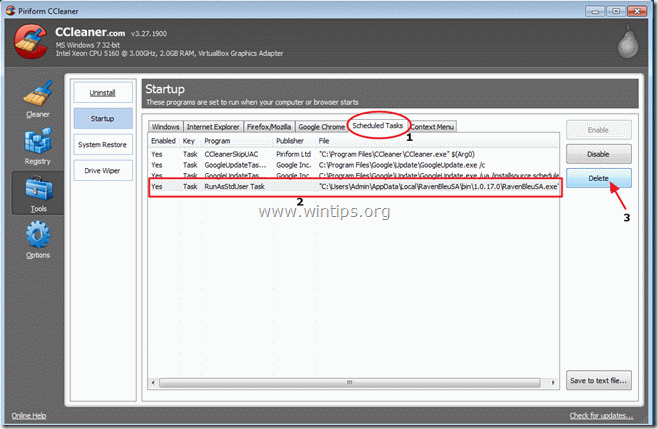
Task: Click the Piriform Ltd publisher cell
Action: pyautogui.click(x=293, y=154)
